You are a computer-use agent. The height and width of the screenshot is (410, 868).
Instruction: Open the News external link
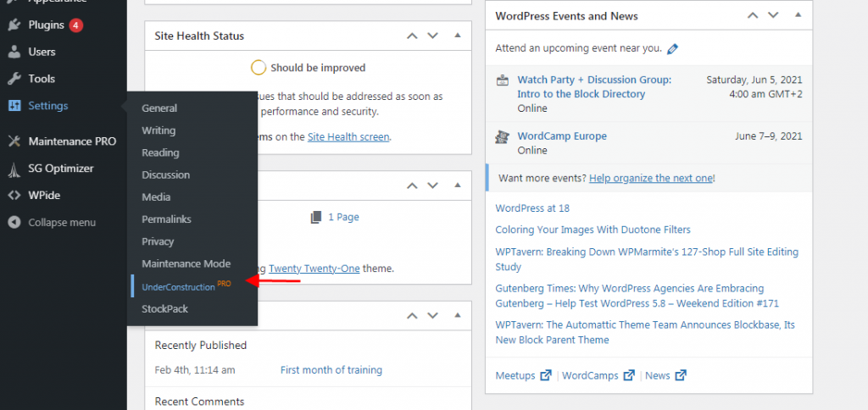point(665,376)
